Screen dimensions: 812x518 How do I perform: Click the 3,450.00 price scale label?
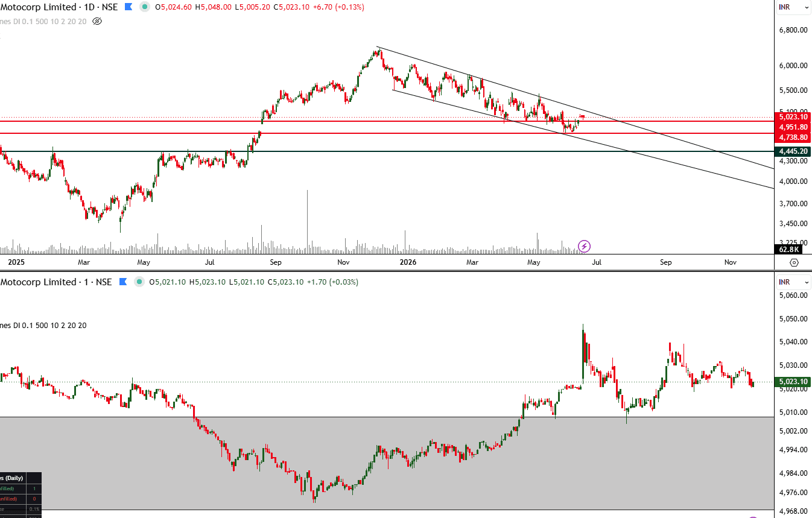click(793, 224)
